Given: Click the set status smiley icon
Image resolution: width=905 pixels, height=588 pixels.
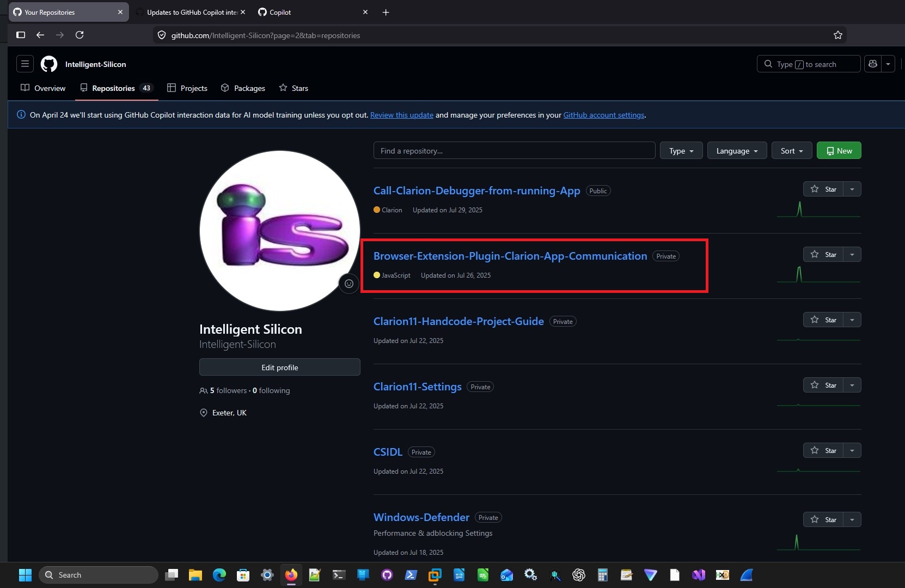Looking at the screenshot, I should pos(349,284).
